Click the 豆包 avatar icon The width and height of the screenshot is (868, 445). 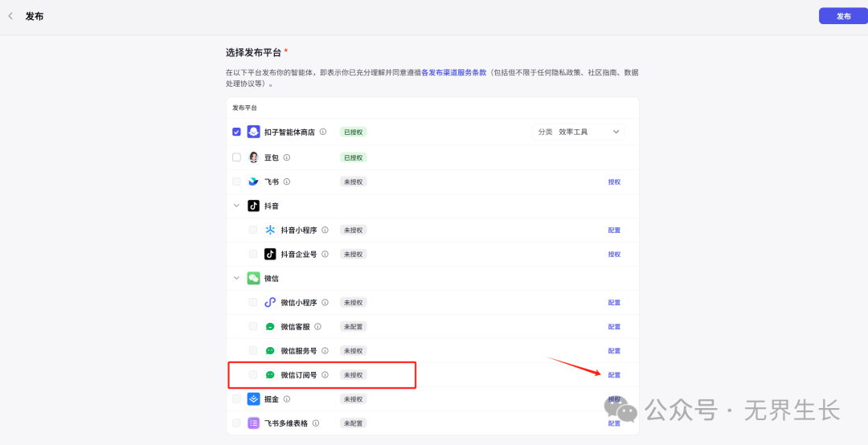click(x=253, y=157)
